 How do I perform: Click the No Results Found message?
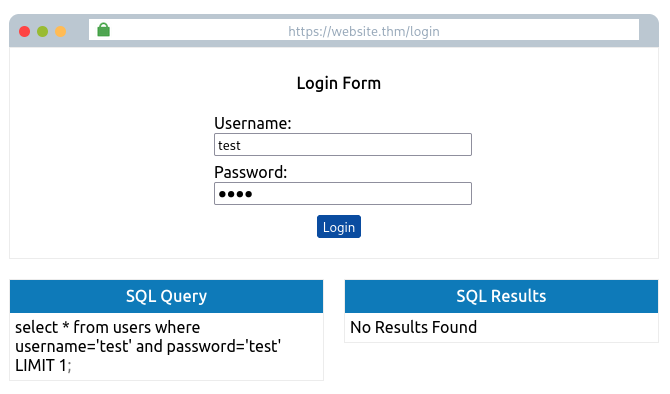[x=413, y=327]
